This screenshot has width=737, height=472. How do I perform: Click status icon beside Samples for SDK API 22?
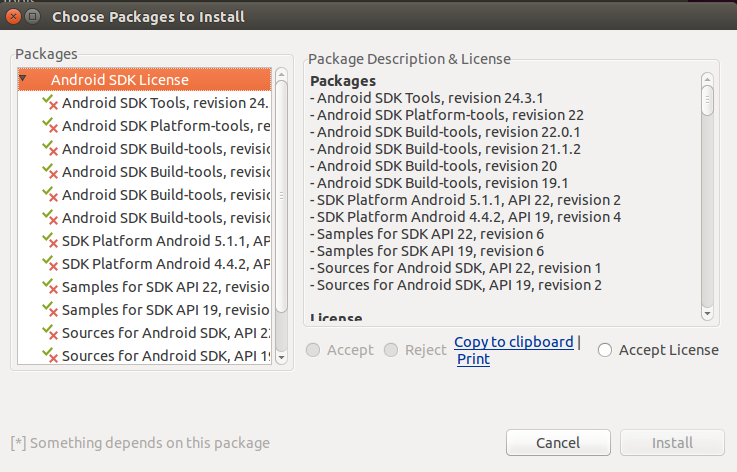50,287
